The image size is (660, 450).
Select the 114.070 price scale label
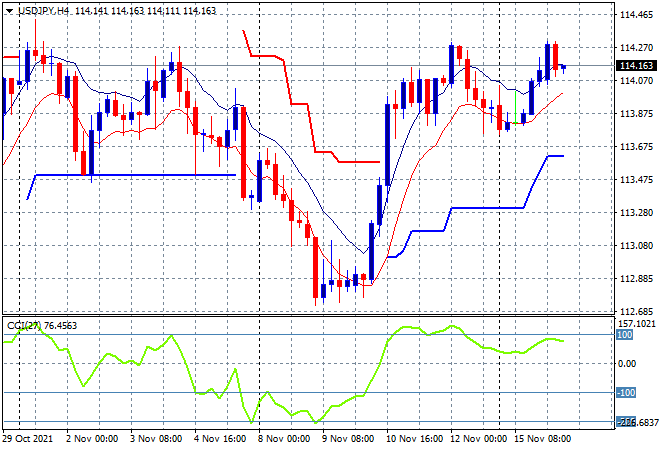coord(636,80)
